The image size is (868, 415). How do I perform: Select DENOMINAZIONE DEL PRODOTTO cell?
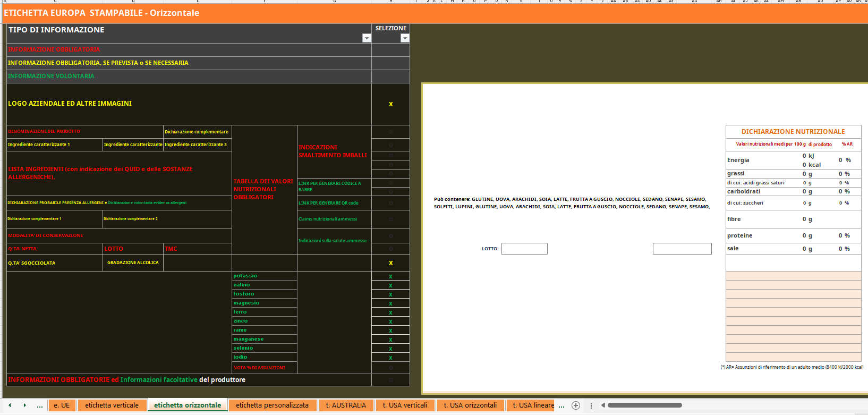85,132
